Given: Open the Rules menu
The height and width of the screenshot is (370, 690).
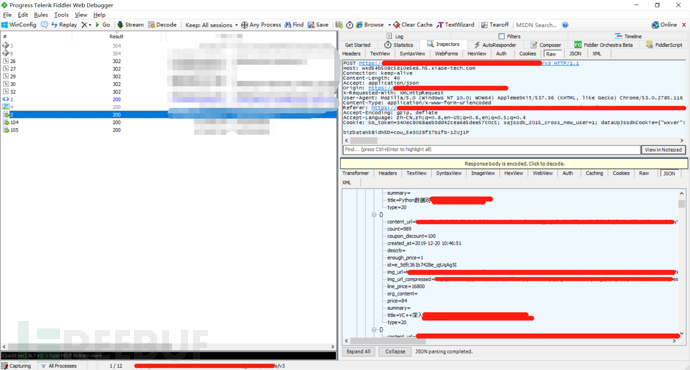Looking at the screenshot, I should click(x=41, y=15).
